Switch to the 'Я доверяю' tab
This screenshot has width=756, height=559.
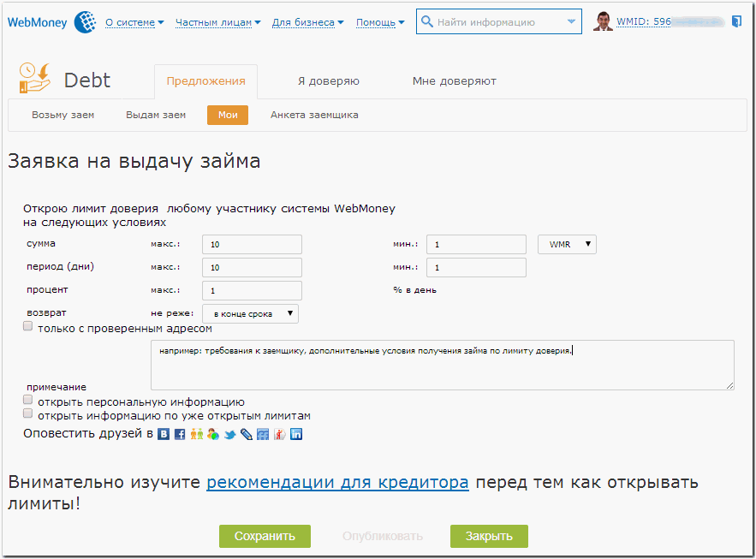pos(328,81)
